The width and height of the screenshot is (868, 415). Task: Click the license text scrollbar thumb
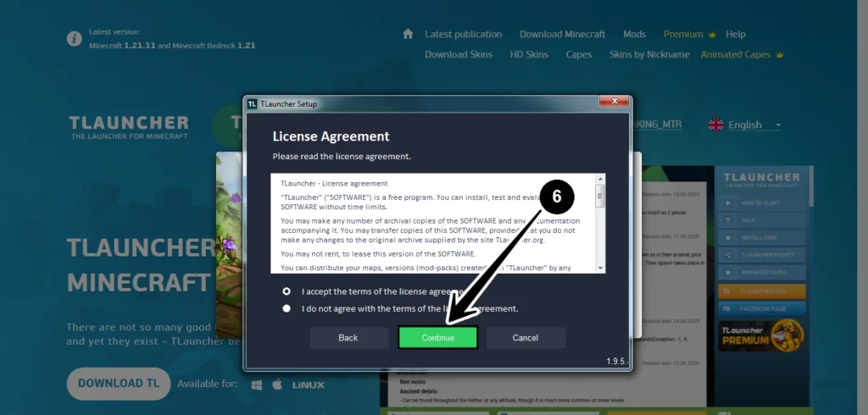pyautogui.click(x=600, y=196)
